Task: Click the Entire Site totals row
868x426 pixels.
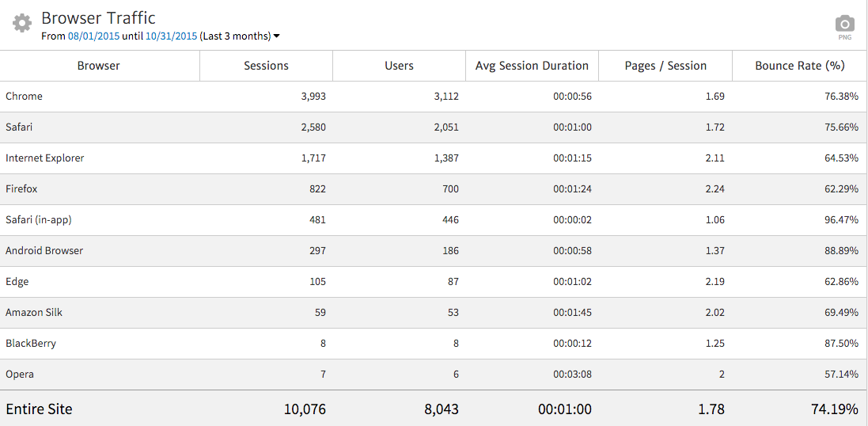Action: [39, 409]
